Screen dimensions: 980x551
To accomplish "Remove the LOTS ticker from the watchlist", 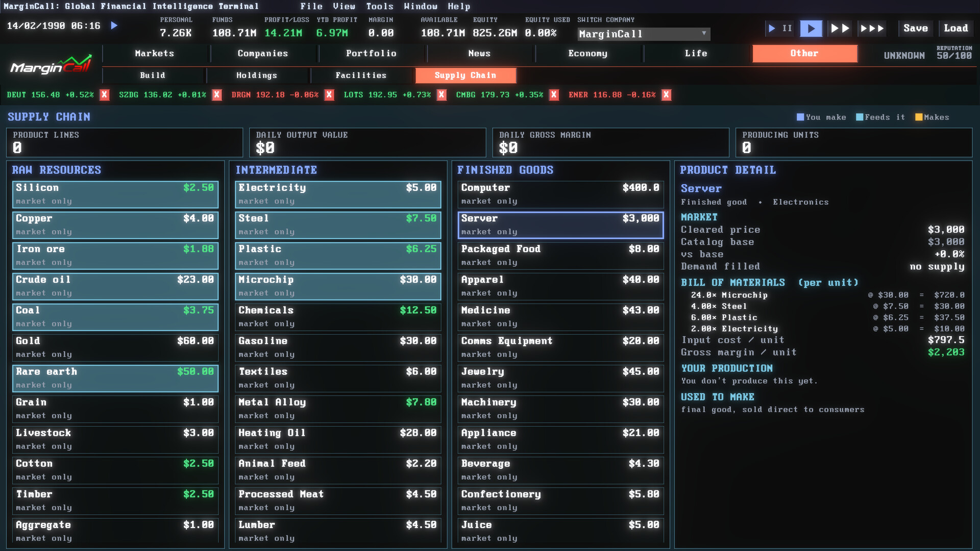I will pyautogui.click(x=442, y=95).
